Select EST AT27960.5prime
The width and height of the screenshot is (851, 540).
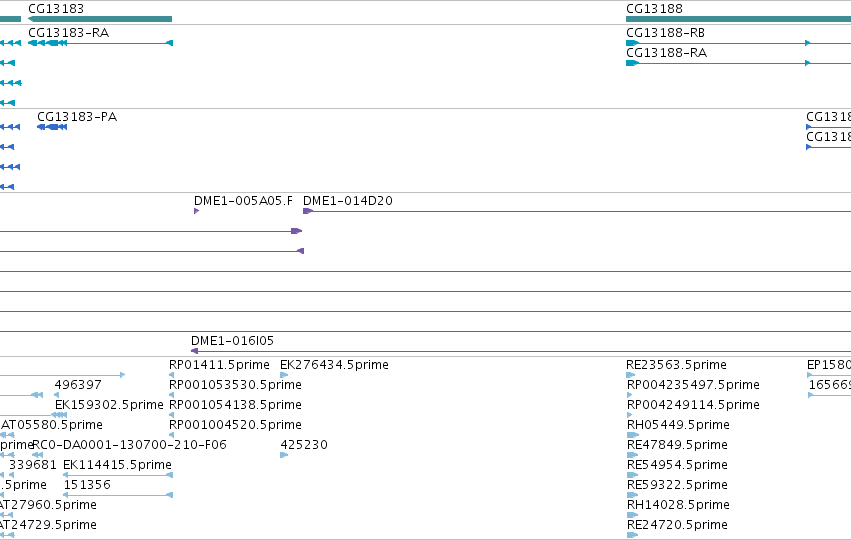coord(48,505)
